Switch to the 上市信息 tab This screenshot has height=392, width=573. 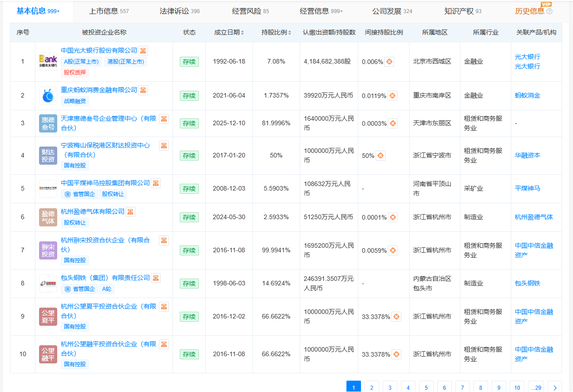(109, 11)
